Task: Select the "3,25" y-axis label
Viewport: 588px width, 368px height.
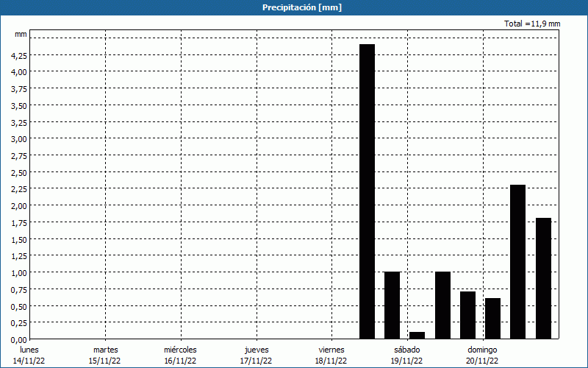Action: 19,122
